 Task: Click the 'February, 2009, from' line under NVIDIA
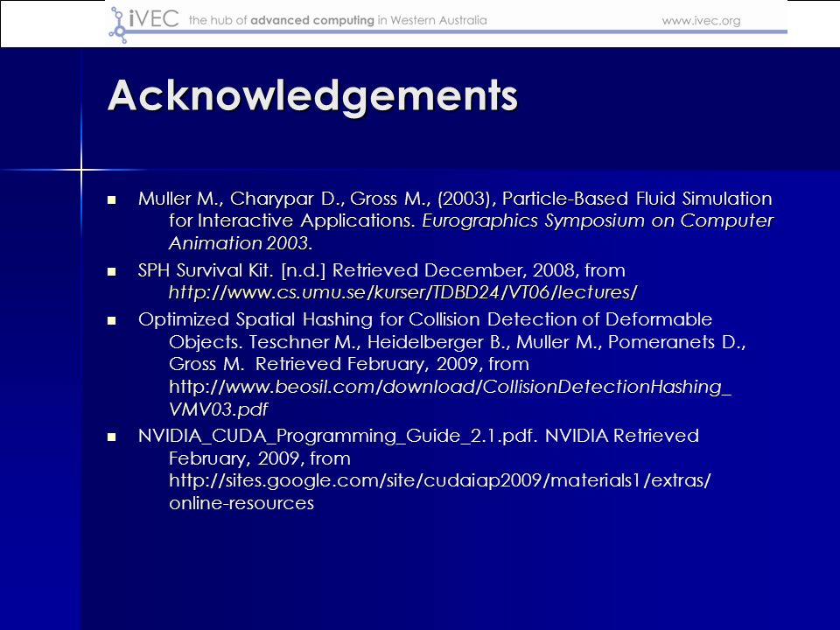[260, 458]
